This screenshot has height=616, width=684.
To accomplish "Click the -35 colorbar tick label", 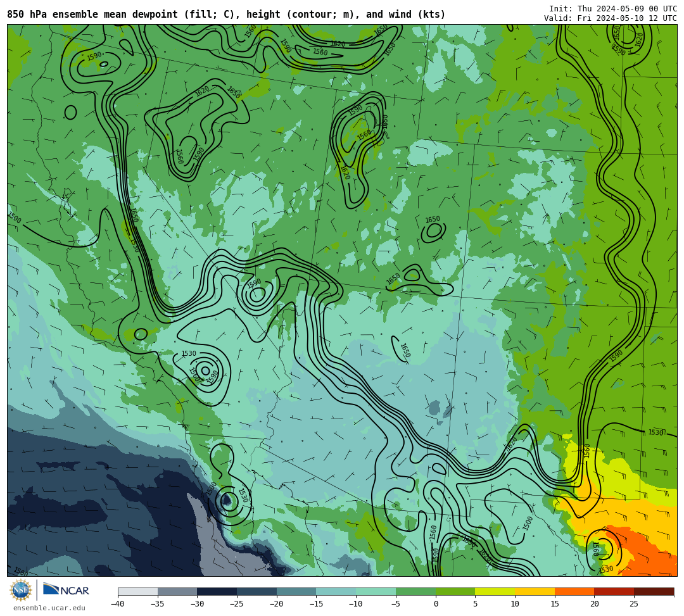I will [158, 604].
